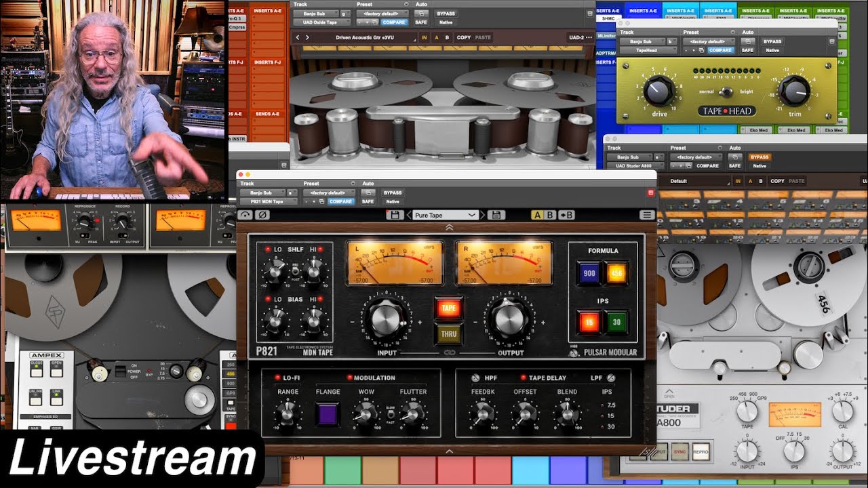Toggle the phase invert icon in P821
The image size is (868, 488).
262,215
